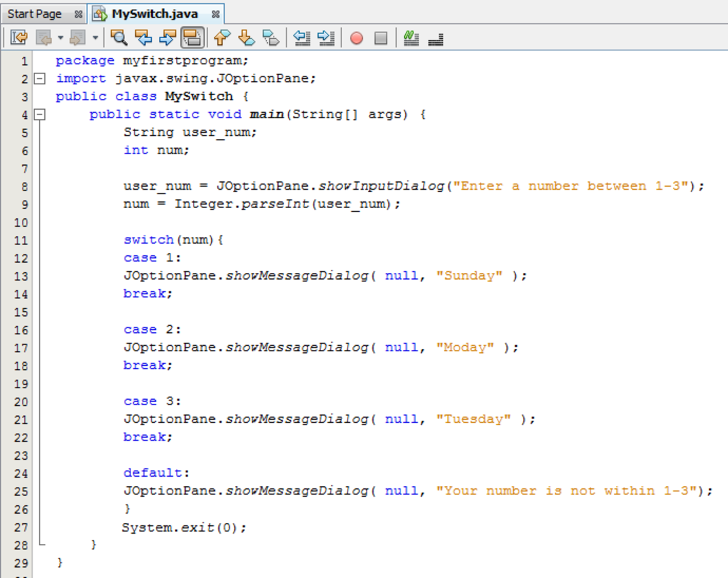
Task: Click "case 1:" label
Action: [x=152, y=258]
